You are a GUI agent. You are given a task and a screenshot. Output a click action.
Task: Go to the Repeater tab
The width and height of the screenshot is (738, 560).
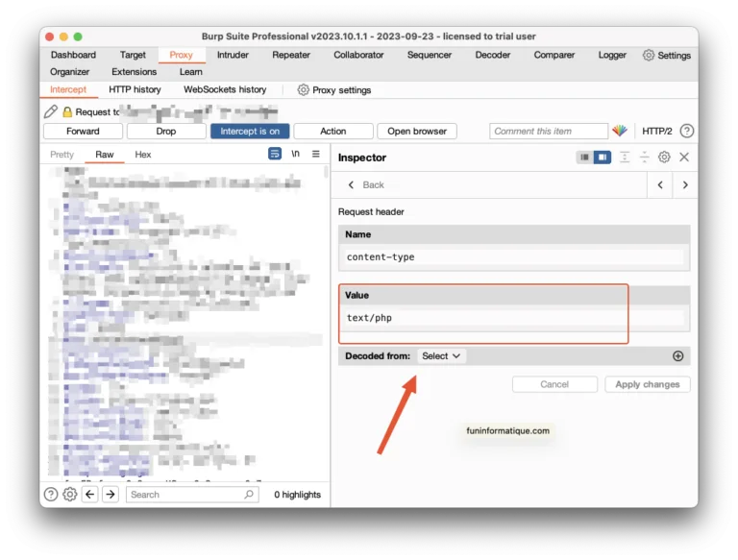pos(291,55)
